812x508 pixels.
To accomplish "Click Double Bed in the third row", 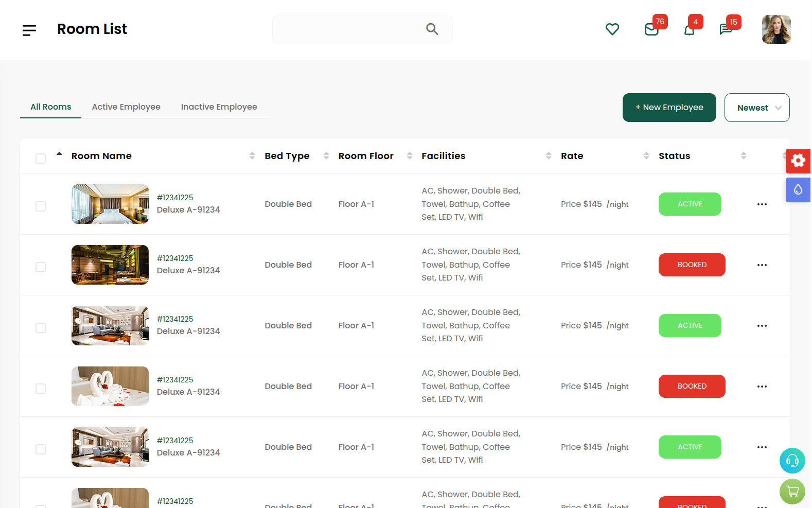I will pyautogui.click(x=288, y=326).
